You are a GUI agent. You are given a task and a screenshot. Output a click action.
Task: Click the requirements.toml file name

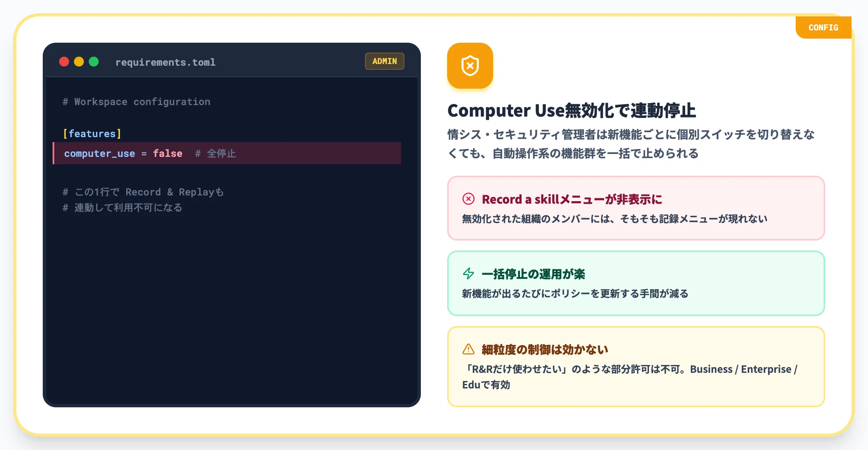[165, 62]
